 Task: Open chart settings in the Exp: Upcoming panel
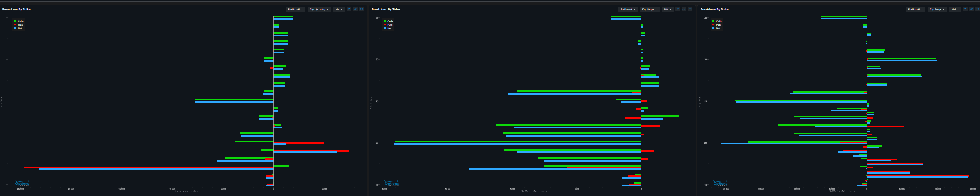tap(349, 9)
